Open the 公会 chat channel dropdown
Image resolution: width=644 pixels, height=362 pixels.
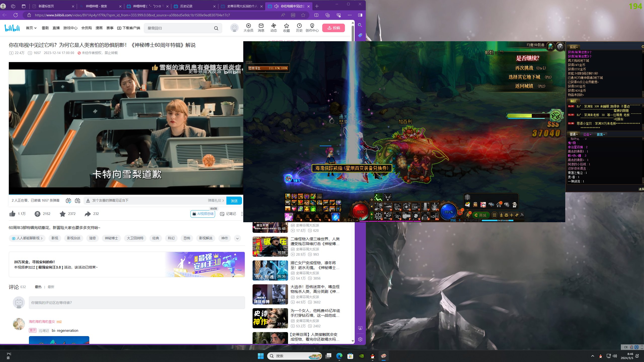pyautogui.click(x=587, y=134)
